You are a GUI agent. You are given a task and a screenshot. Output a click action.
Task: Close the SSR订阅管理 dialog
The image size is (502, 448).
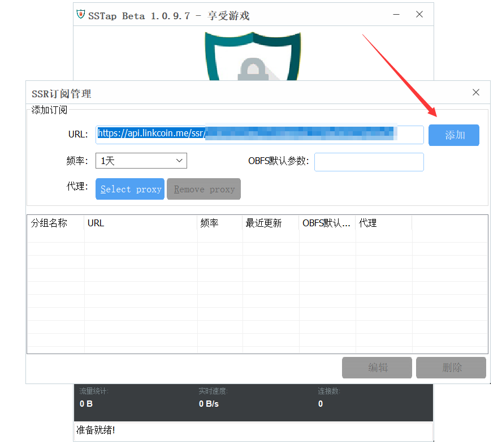pyautogui.click(x=476, y=92)
